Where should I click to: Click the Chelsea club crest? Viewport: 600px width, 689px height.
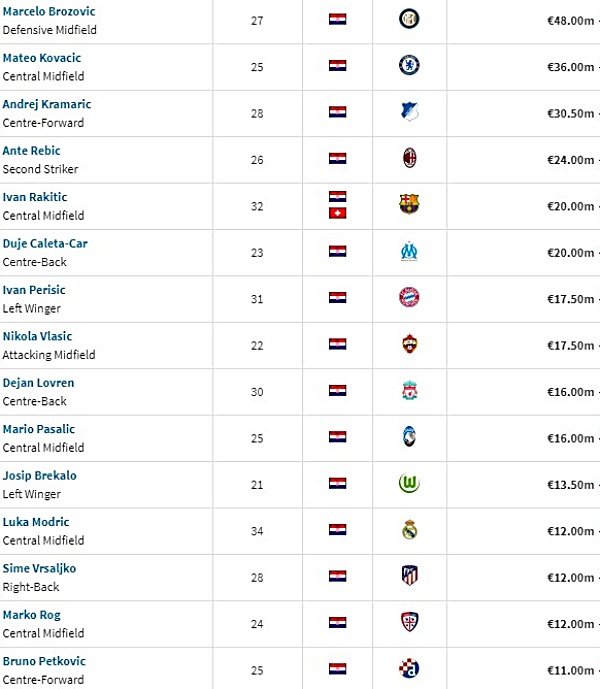click(409, 65)
